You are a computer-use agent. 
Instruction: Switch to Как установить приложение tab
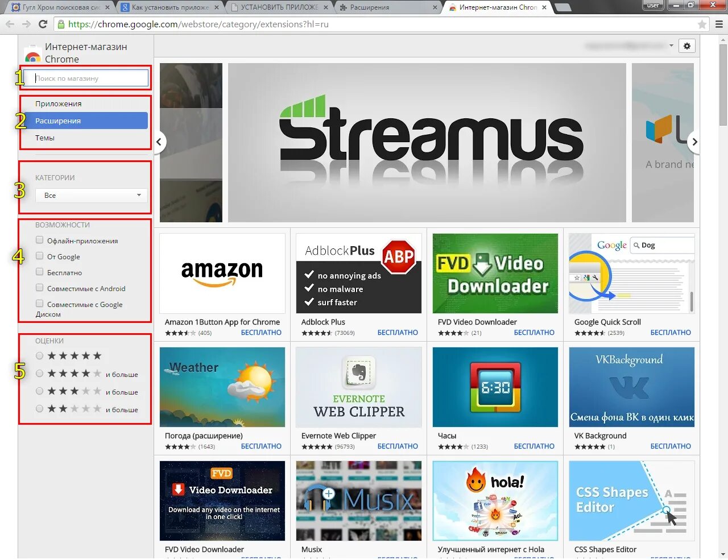169,7
